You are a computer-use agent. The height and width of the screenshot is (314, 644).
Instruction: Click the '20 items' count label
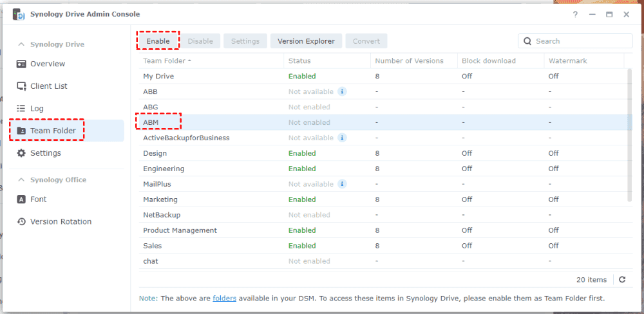coord(591,279)
